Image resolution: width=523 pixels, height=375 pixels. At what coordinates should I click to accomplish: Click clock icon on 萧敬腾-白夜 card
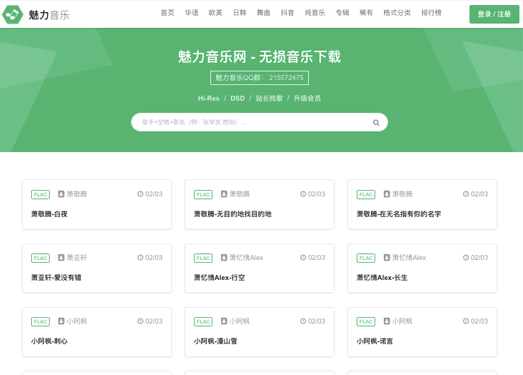point(140,194)
